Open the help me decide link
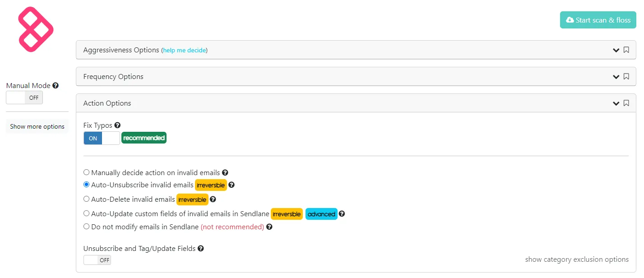 (x=184, y=51)
